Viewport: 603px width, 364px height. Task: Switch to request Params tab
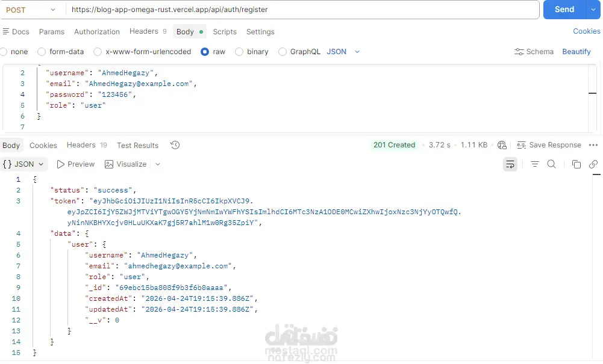click(x=52, y=31)
